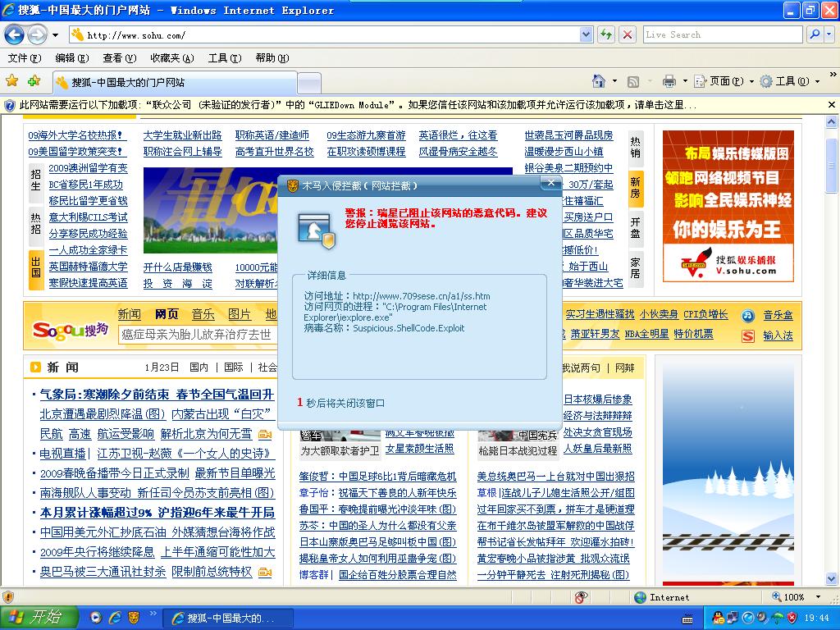Open the 世袭昆玉河景品现房 link
Image resolution: width=840 pixels, height=630 pixels.
point(569,135)
